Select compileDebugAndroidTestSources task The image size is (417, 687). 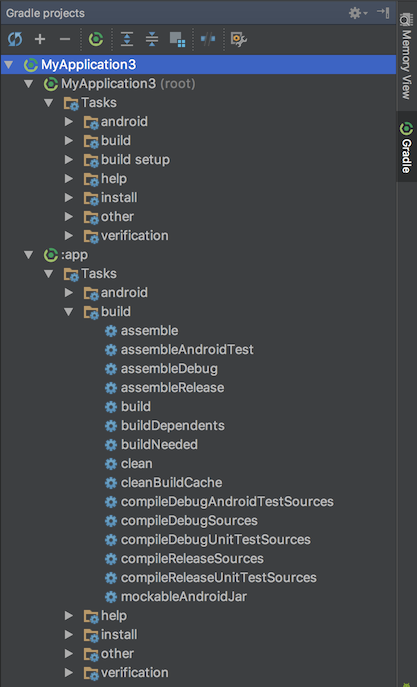click(227, 501)
